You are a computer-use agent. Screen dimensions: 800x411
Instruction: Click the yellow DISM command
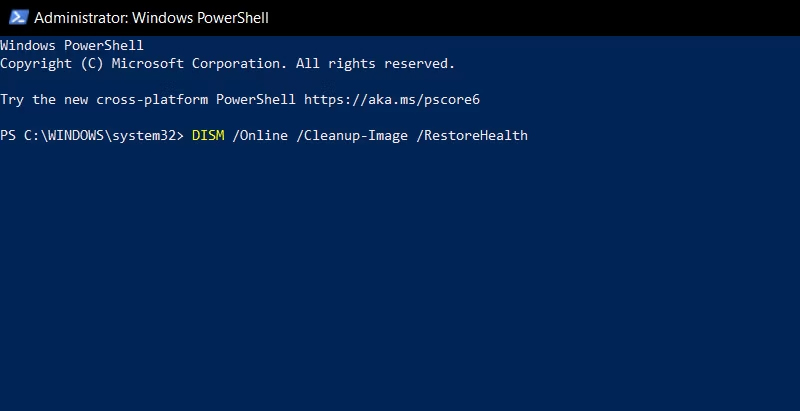pos(208,136)
